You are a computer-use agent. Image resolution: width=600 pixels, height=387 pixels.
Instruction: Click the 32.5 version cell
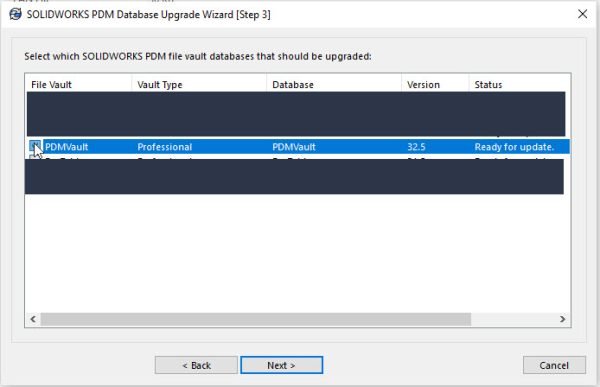coord(416,147)
